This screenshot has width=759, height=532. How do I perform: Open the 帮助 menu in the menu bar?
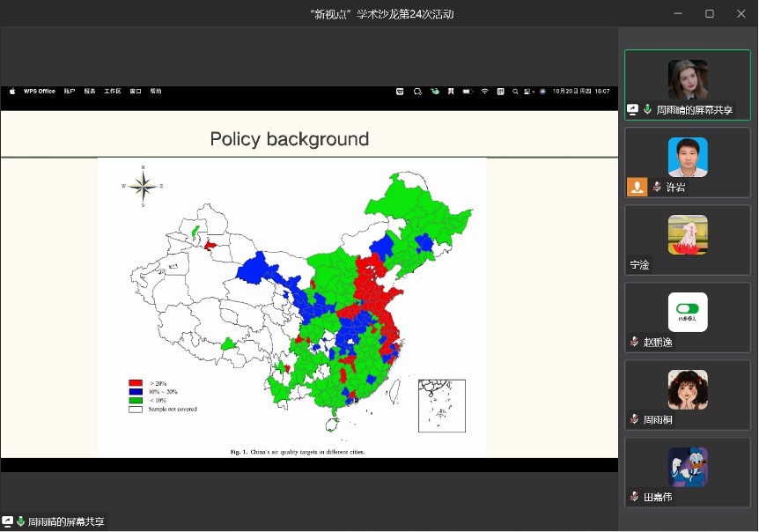tap(156, 91)
